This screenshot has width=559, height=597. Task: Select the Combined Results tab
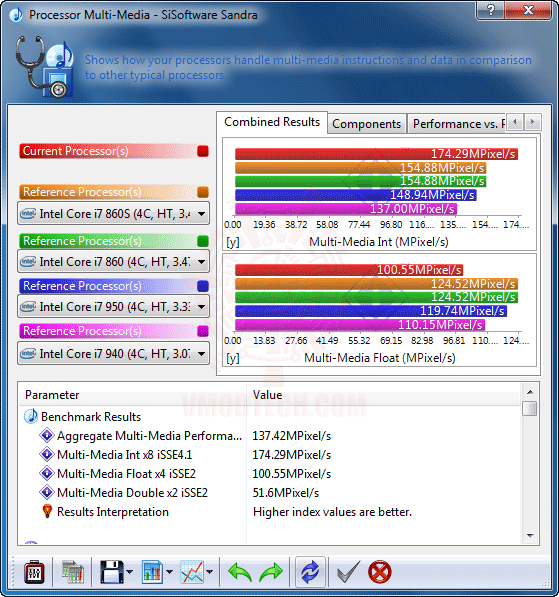click(272, 122)
